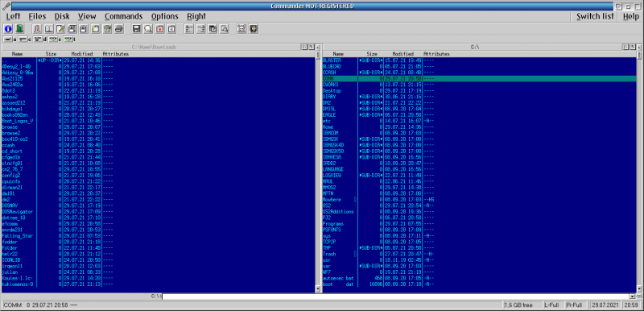This screenshot has width=644, height=311.
Task: Switch to network drive t
Action: pos(68,39)
